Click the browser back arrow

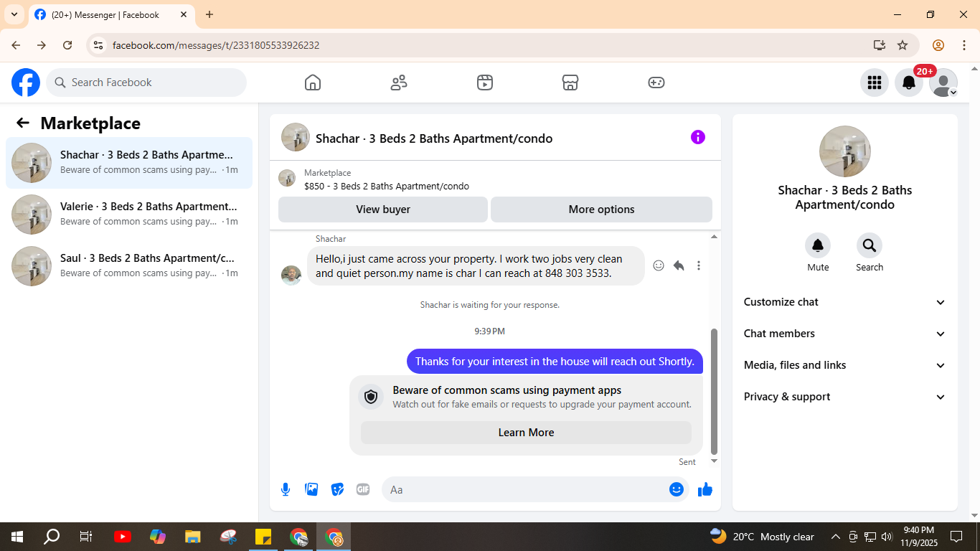point(16,45)
